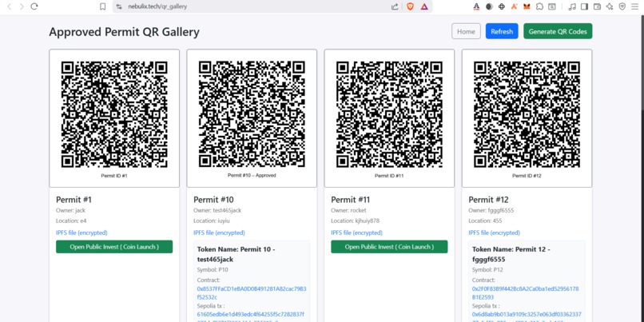Image resolution: width=644 pixels, height=322 pixels.
Task: Click the 'Owner: fgggf6555' text
Action: (x=491, y=210)
